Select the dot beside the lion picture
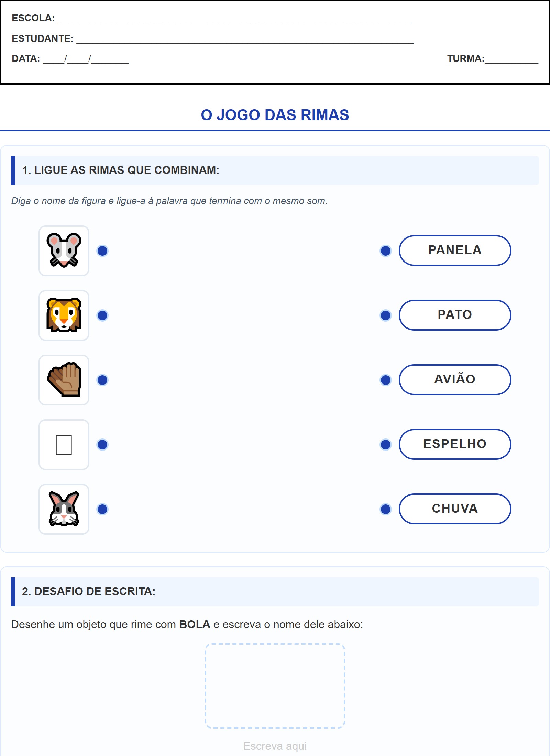550x756 pixels. 102,315
